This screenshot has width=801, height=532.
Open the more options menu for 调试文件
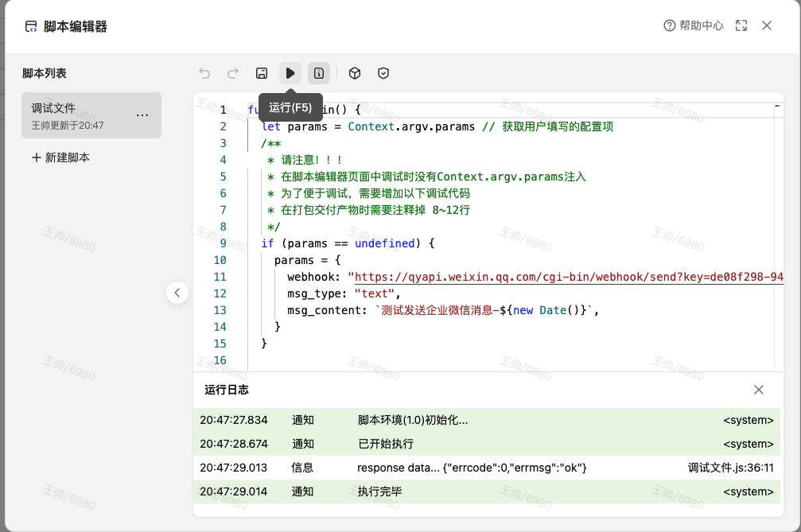142,115
